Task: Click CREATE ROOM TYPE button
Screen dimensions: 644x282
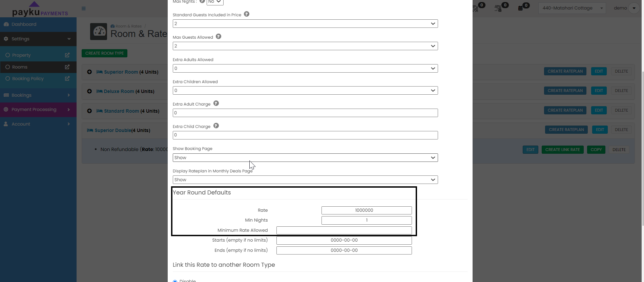Action: [x=104, y=53]
